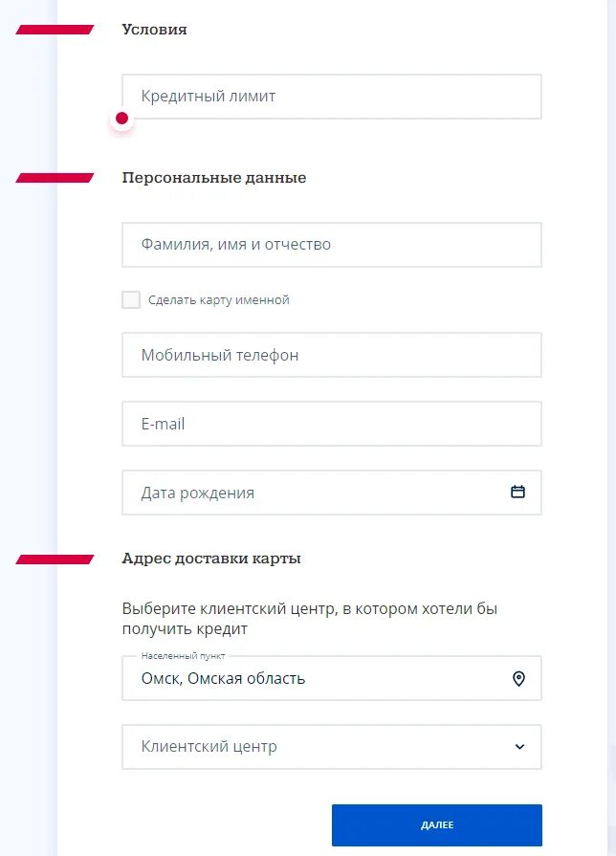
Task: Click the red marker beside Условия heading
Action: click(55, 30)
